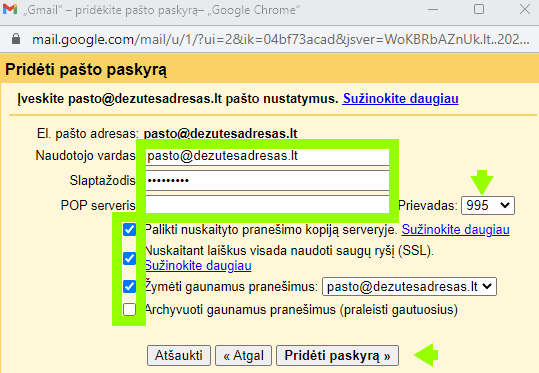Open the 'Prievadas' port 995 dropdown

point(487,206)
